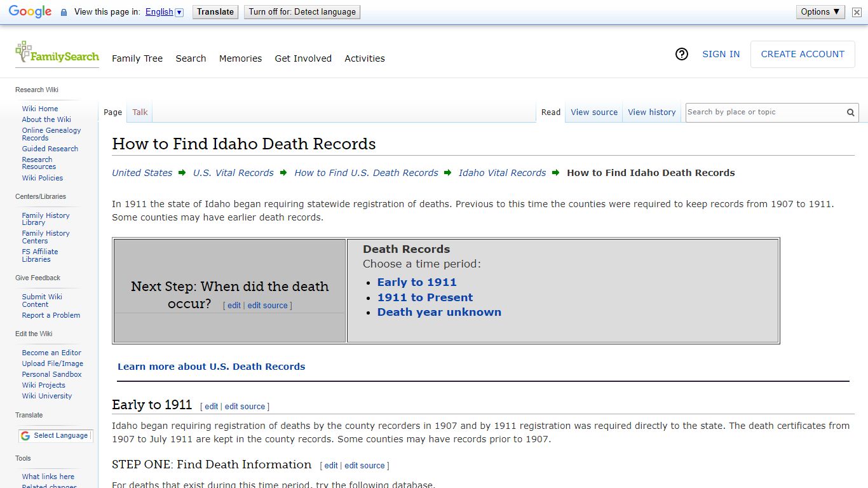
Task: Open What links here tool
Action: click(x=48, y=477)
